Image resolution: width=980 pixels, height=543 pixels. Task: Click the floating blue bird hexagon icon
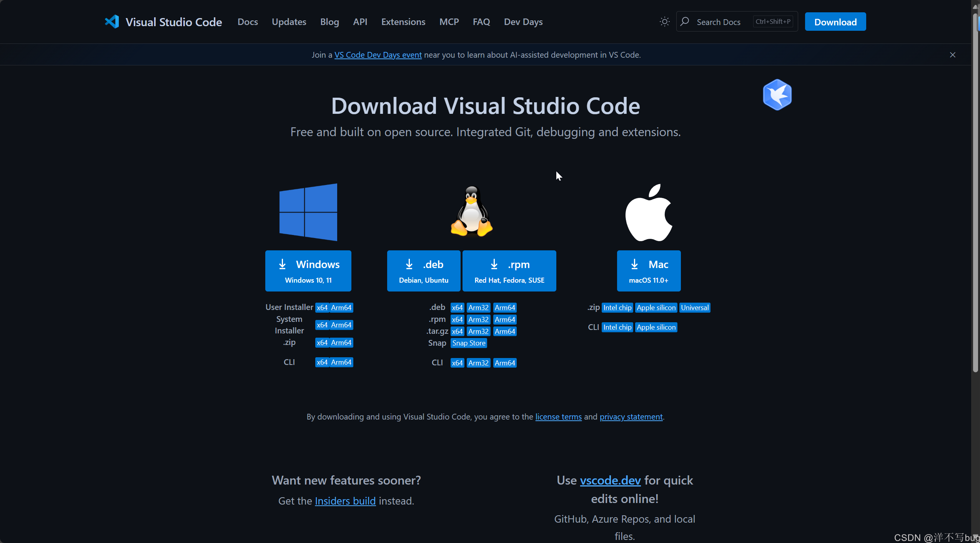coord(777,95)
